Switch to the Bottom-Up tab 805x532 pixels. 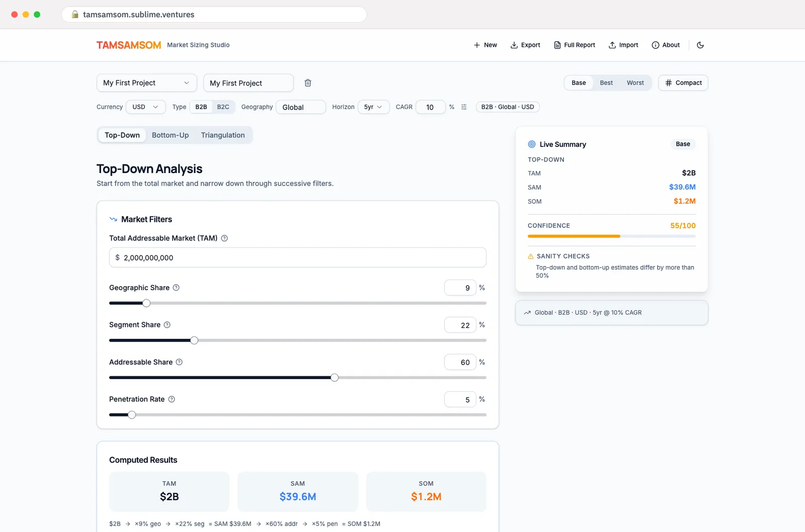coord(170,135)
